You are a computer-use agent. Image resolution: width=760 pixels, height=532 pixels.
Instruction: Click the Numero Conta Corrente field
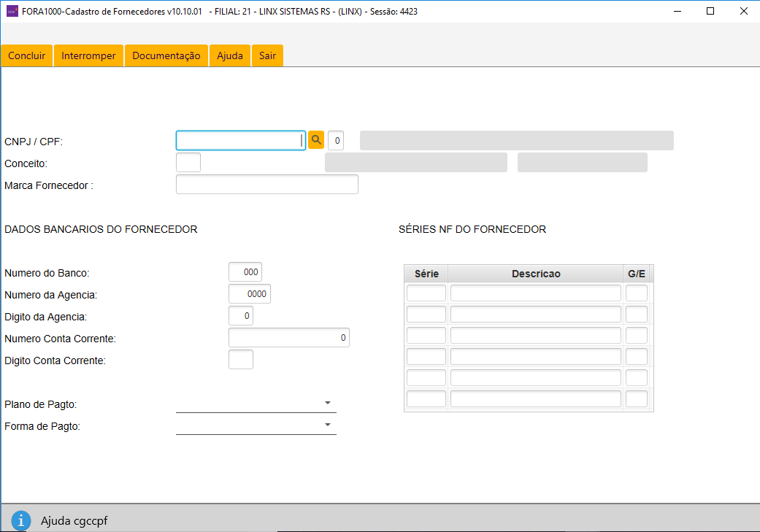click(289, 337)
